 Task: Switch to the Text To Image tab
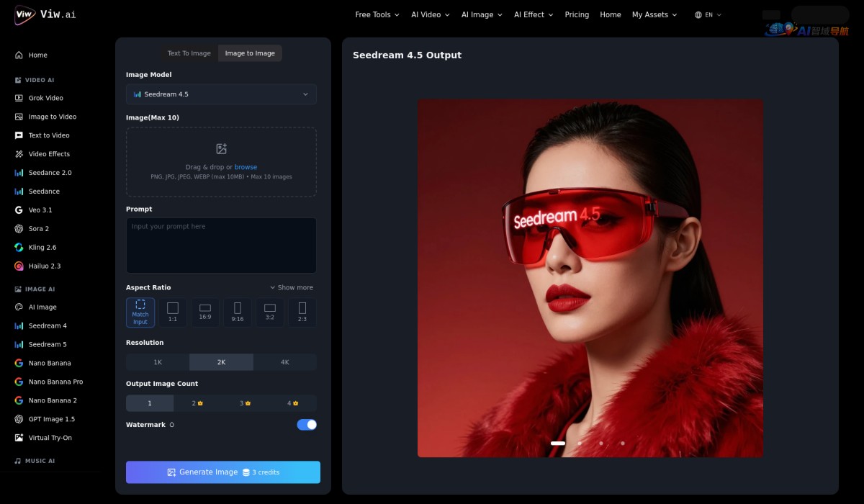coord(189,53)
